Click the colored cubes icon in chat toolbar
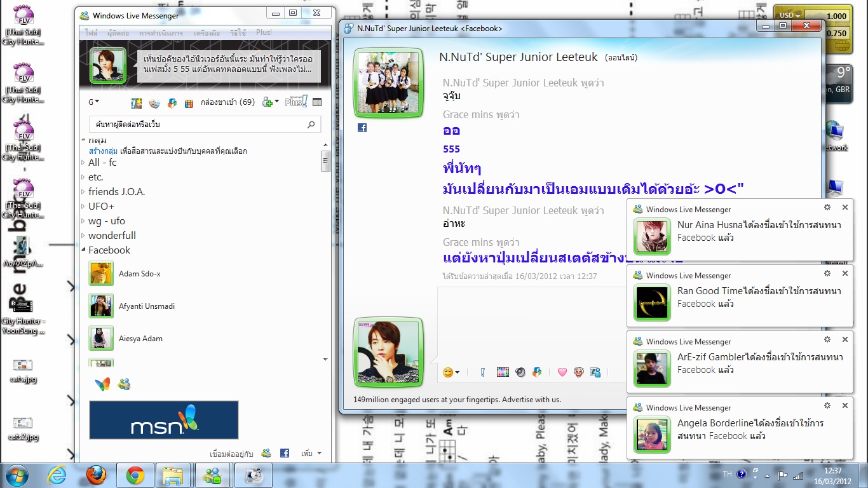Screen dimensions: 868x488 pyautogui.click(x=537, y=372)
